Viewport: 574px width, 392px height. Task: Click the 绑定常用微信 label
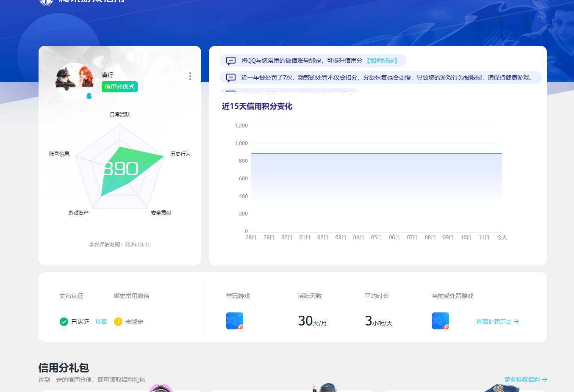point(131,296)
